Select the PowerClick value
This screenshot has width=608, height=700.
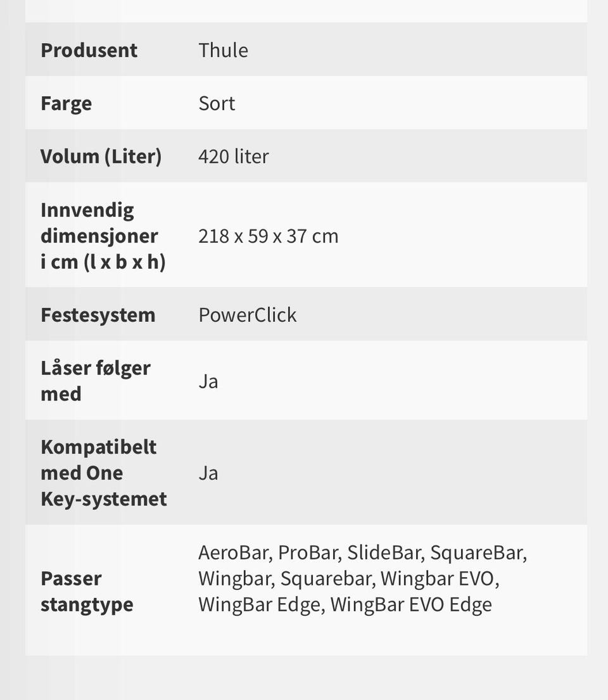(x=247, y=315)
